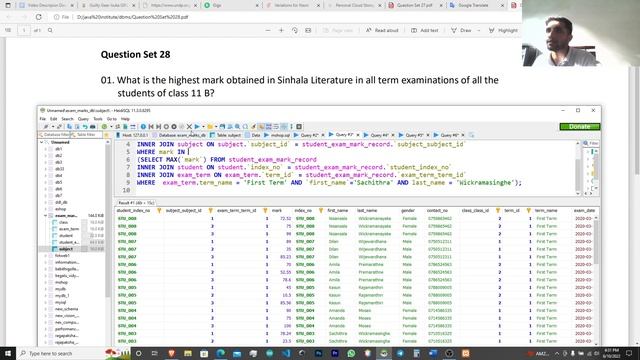
Task: Click the green Refresh icon in HeidiSQL toolbar
Action: (x=104, y=127)
